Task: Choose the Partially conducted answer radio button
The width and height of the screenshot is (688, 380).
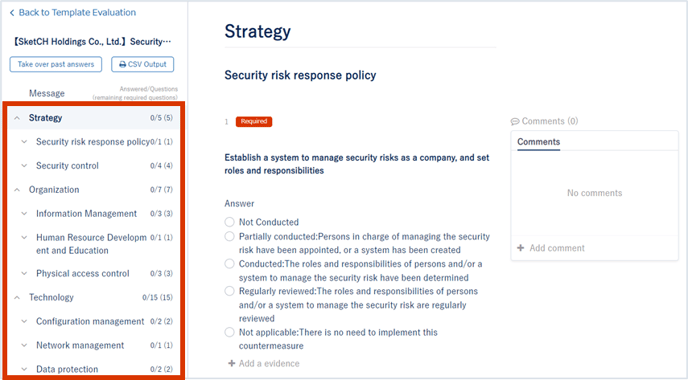Action: pyautogui.click(x=229, y=237)
